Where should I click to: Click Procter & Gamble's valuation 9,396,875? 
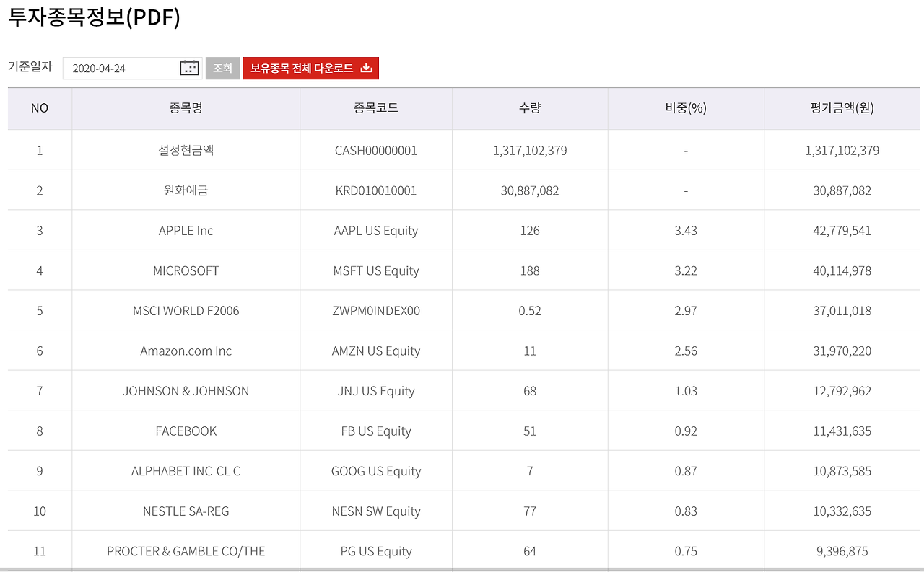click(842, 551)
